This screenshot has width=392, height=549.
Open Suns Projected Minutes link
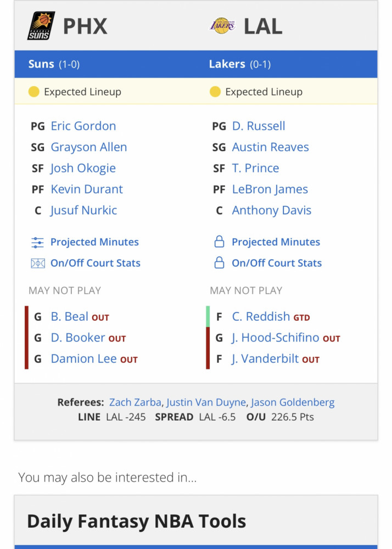click(x=94, y=242)
